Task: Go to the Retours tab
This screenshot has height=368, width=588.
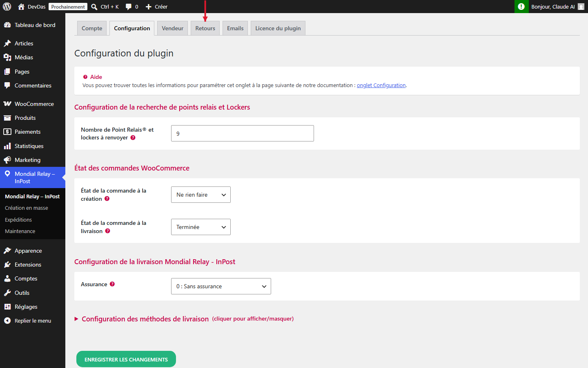Action: (205, 28)
